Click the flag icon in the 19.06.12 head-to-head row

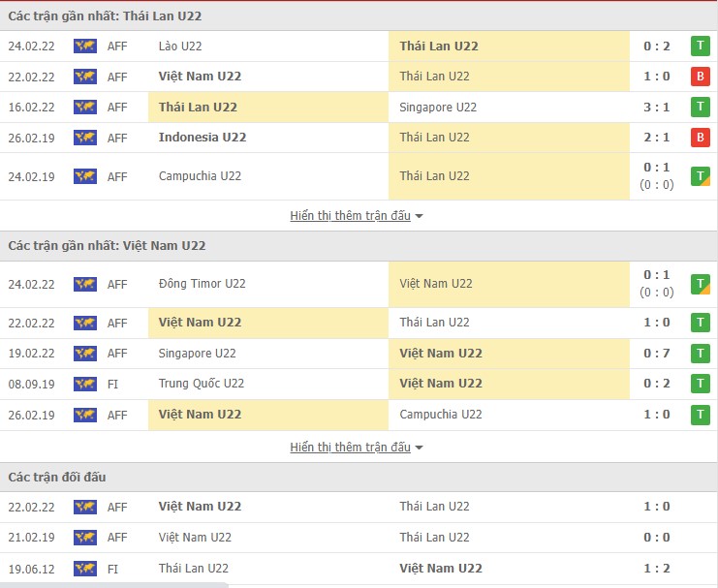click(x=85, y=569)
